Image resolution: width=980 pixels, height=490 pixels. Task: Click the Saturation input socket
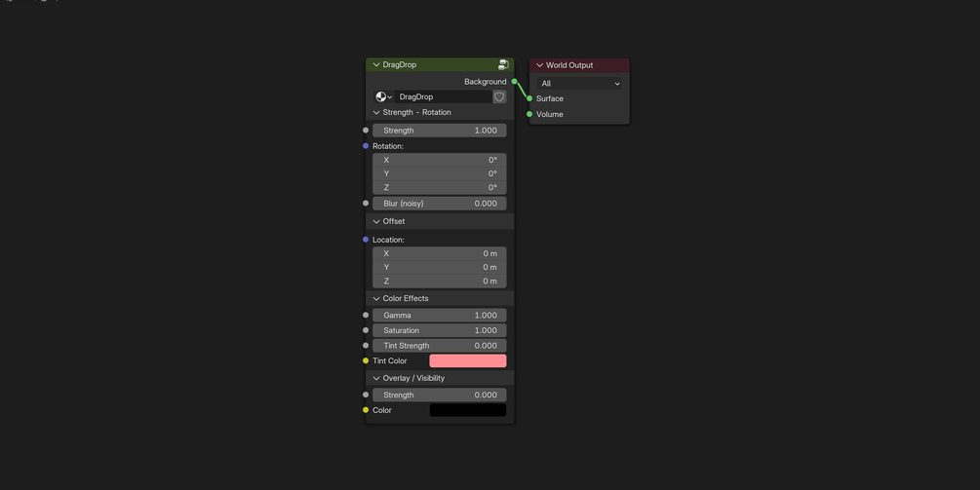(366, 330)
